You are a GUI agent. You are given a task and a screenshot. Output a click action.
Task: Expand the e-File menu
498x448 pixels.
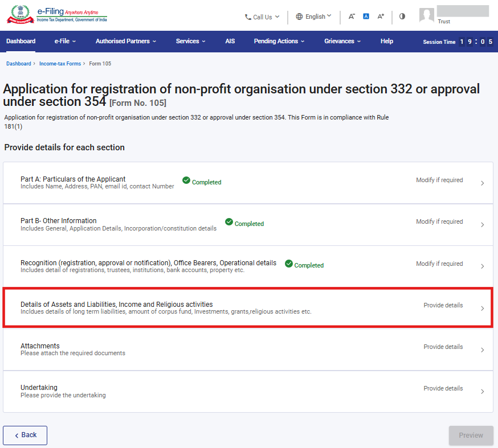coord(65,41)
